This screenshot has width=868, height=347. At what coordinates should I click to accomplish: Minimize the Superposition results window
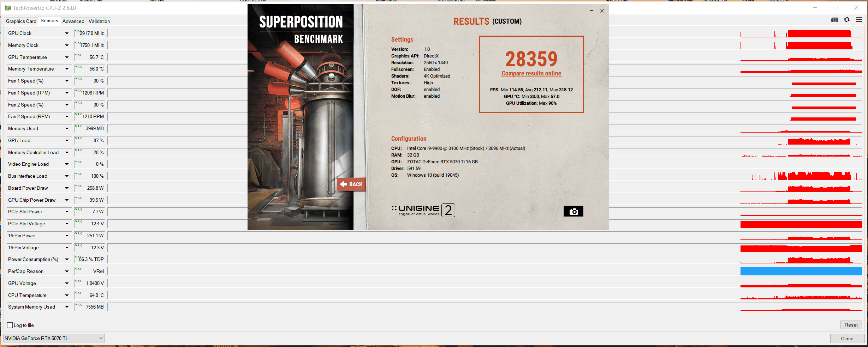click(x=591, y=11)
